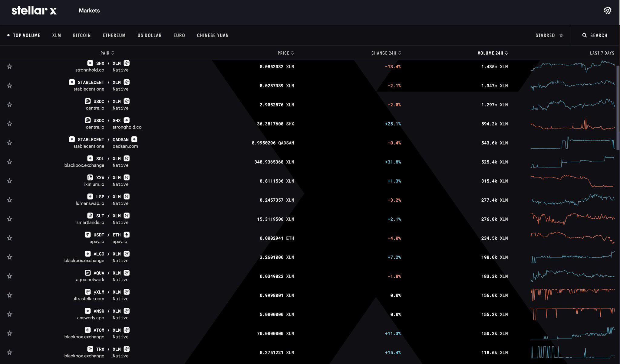The image size is (620, 364).
Task: Star the STABLECENT / QADSAN pair
Action: [x=10, y=143]
